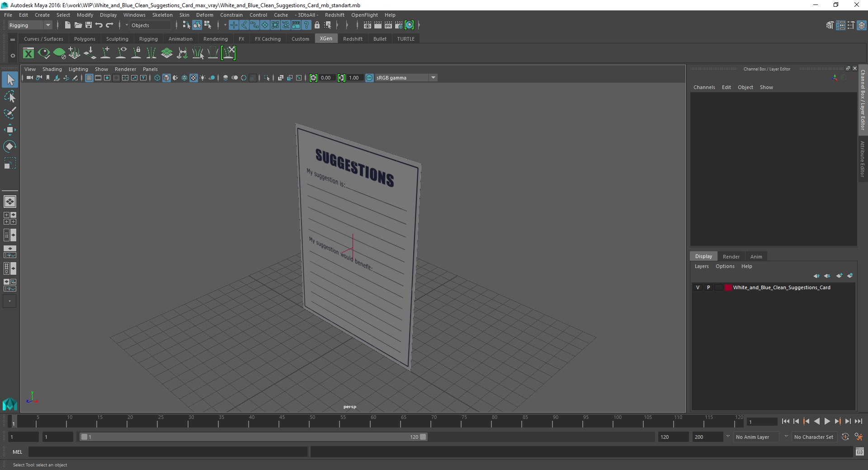Select the White_and_Blue_Clean_Suggestions_Card layer name
This screenshot has width=868, height=470.
[x=782, y=287]
